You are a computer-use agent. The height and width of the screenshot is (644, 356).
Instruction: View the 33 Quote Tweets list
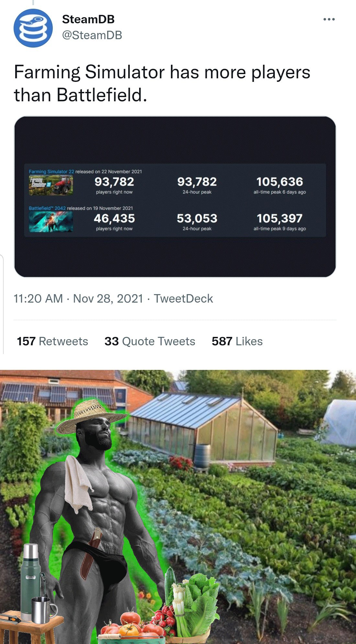click(x=150, y=341)
